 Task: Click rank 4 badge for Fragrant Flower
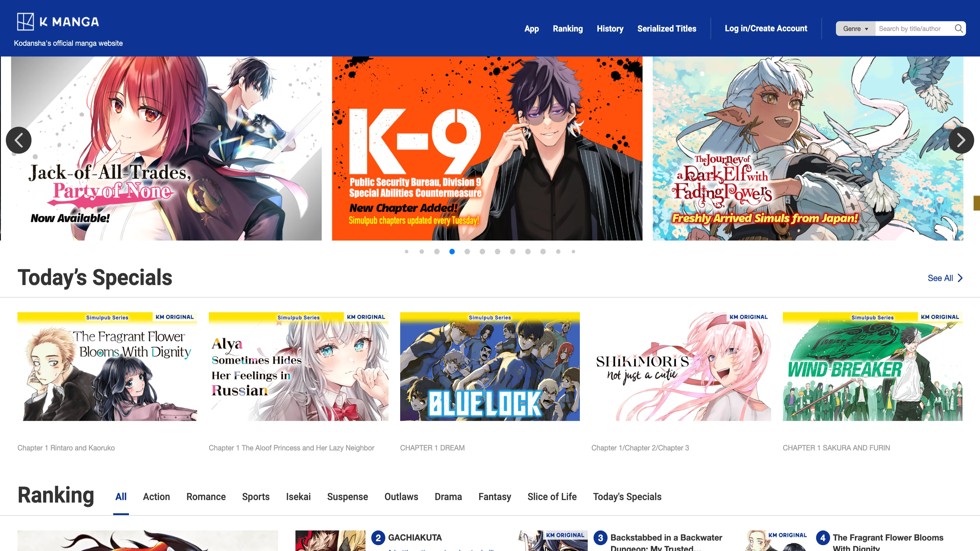point(822,538)
